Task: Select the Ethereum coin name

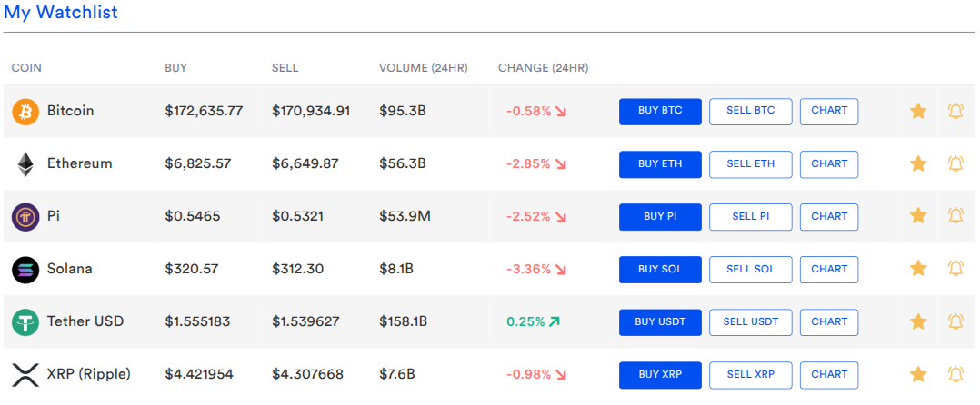Action: click(80, 164)
